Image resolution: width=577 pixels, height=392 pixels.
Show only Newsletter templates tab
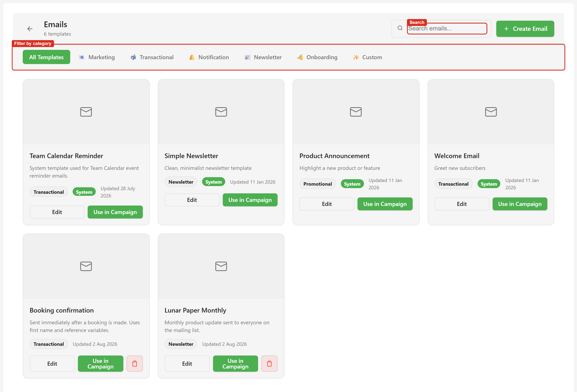pyautogui.click(x=263, y=57)
